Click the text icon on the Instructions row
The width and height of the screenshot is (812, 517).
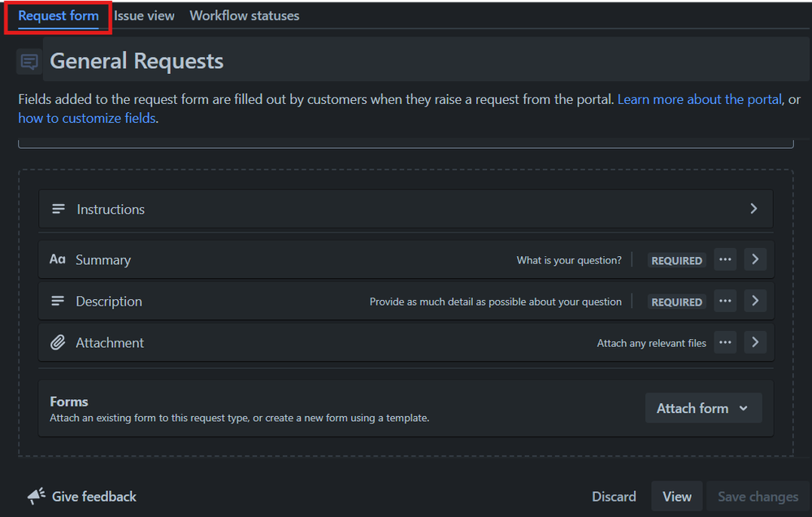[x=58, y=209]
